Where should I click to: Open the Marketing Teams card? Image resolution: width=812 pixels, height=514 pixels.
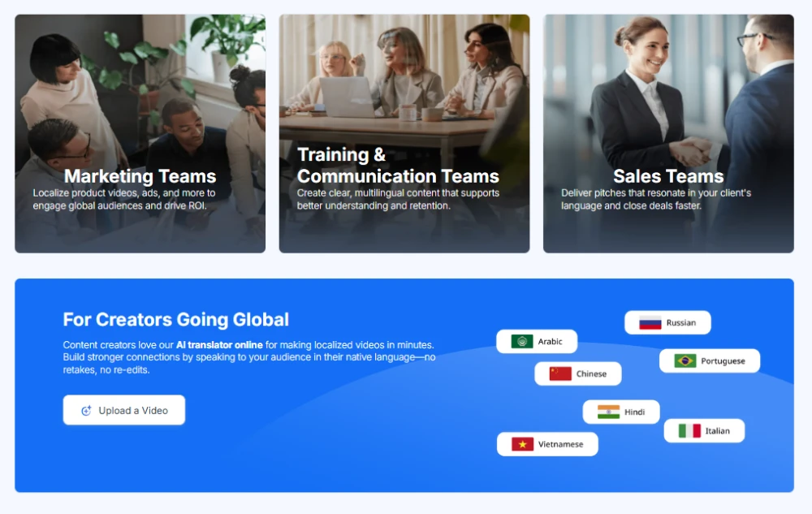(140, 133)
